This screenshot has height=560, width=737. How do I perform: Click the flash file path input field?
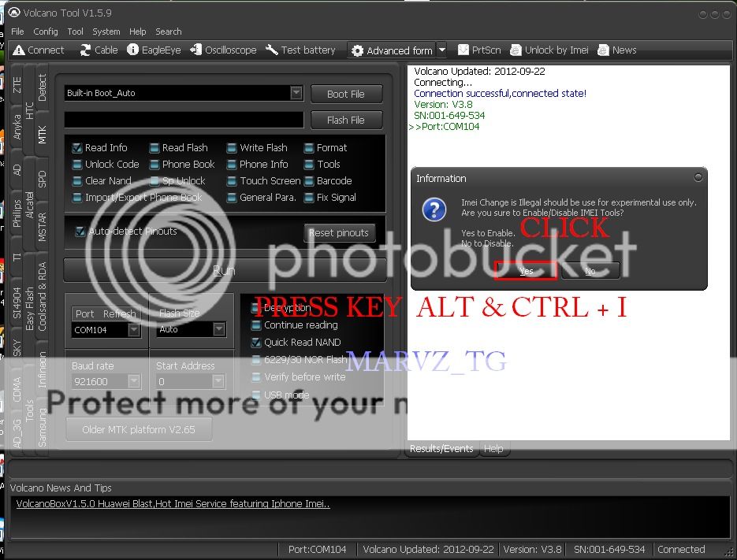[184, 120]
